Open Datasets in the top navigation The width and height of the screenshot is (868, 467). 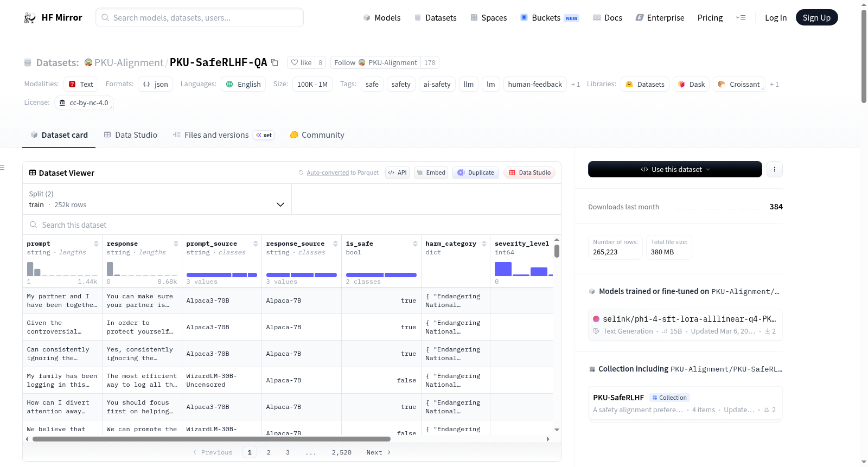click(x=435, y=17)
